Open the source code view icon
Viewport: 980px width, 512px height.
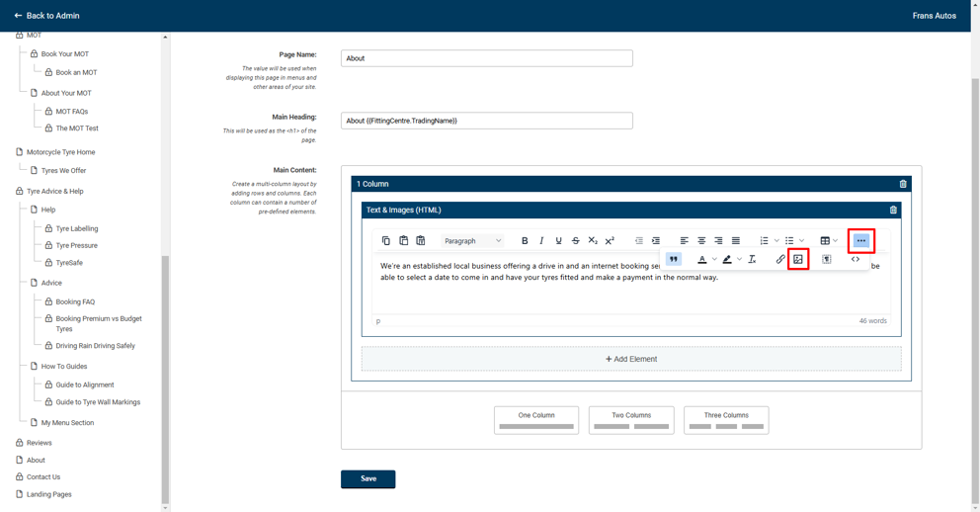click(x=856, y=259)
